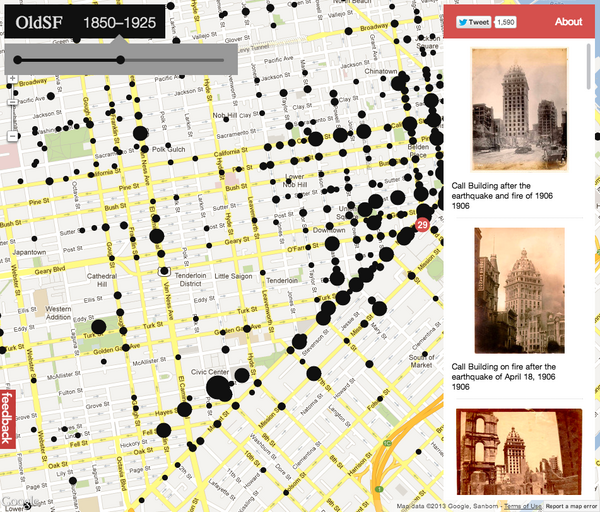The image size is (600, 512).
Task: Click the right handle of the date range slider
Action: (x=121, y=60)
